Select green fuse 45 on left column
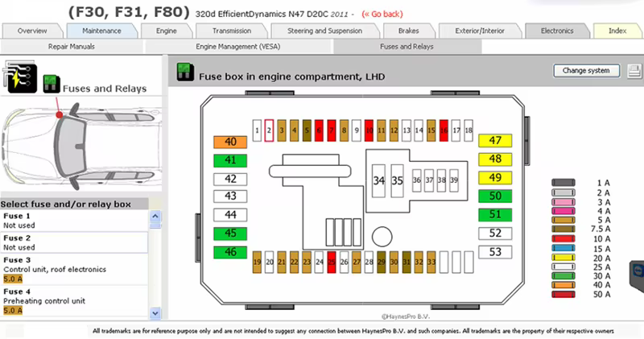Screen dimensions: 644x339 (230, 234)
